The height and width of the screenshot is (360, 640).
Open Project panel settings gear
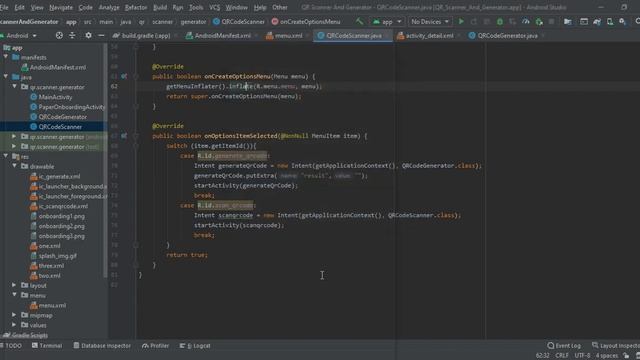click(88, 36)
